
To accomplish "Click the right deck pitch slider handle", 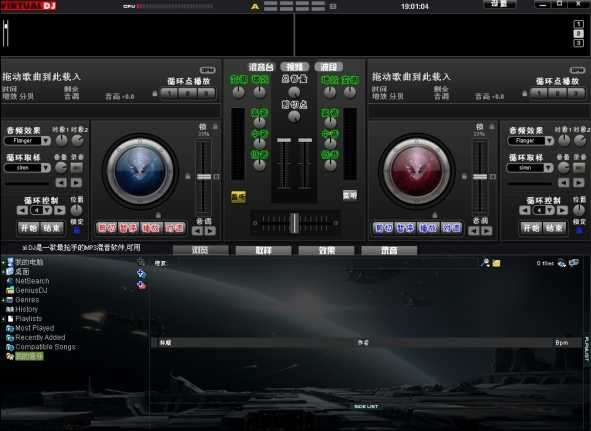I will 480,177.
